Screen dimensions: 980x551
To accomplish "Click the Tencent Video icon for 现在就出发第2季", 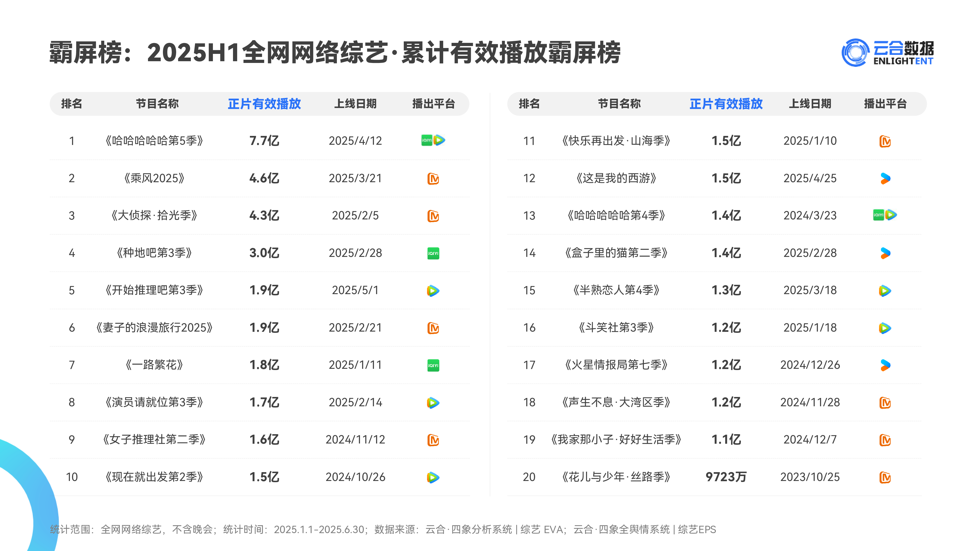I will click(x=433, y=477).
